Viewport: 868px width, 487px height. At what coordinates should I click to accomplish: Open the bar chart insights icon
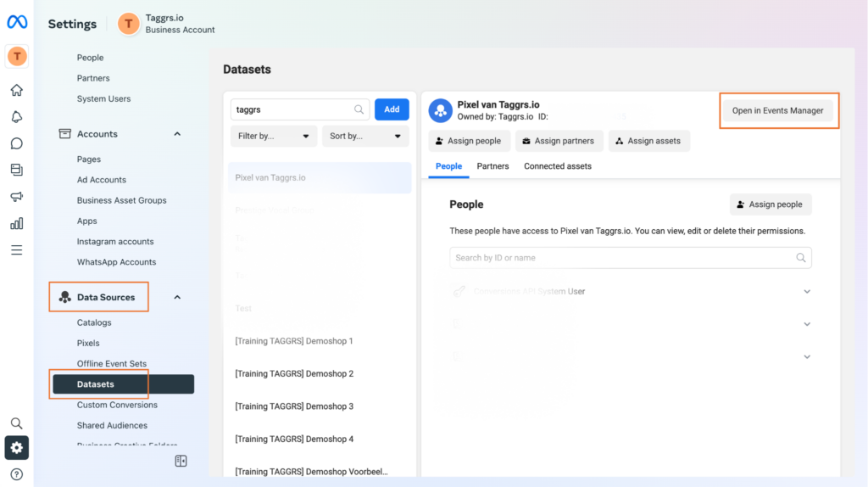[17, 223]
